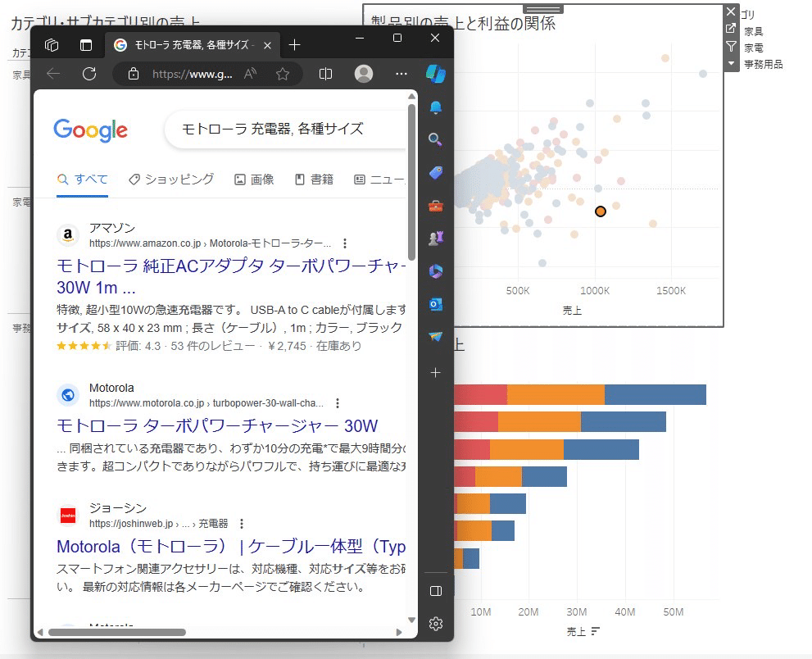Click the address bar URL field

tap(192, 74)
